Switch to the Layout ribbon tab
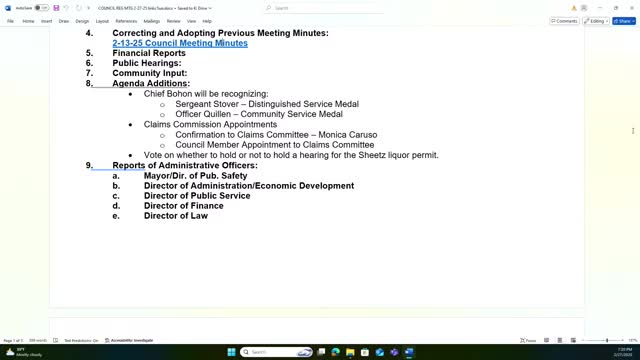640x360 pixels. [x=102, y=21]
